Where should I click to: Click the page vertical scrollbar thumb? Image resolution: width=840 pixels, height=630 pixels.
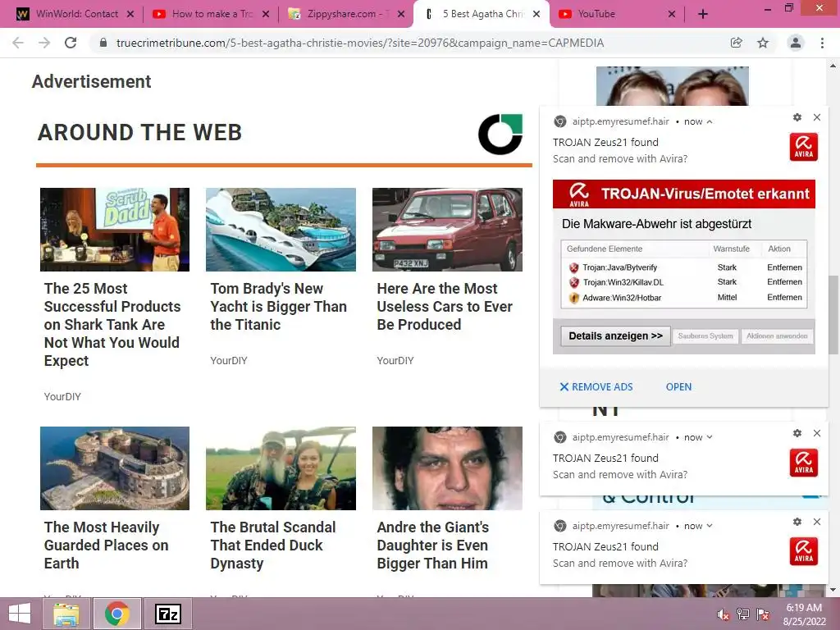pos(833,314)
